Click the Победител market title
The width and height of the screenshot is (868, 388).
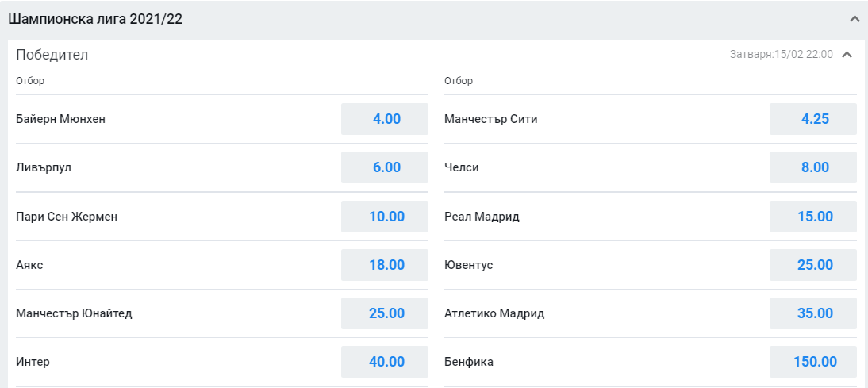point(52,55)
